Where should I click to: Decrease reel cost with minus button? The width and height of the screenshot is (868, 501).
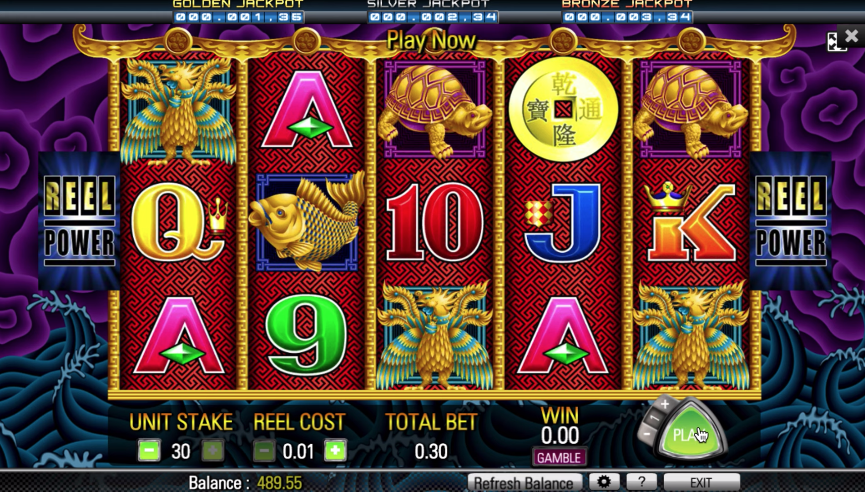pos(264,451)
